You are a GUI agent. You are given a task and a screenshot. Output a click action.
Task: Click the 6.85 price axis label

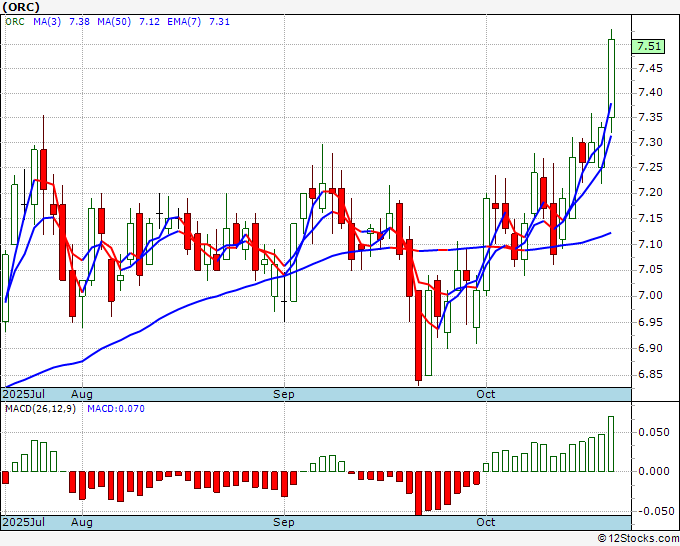pos(651,375)
